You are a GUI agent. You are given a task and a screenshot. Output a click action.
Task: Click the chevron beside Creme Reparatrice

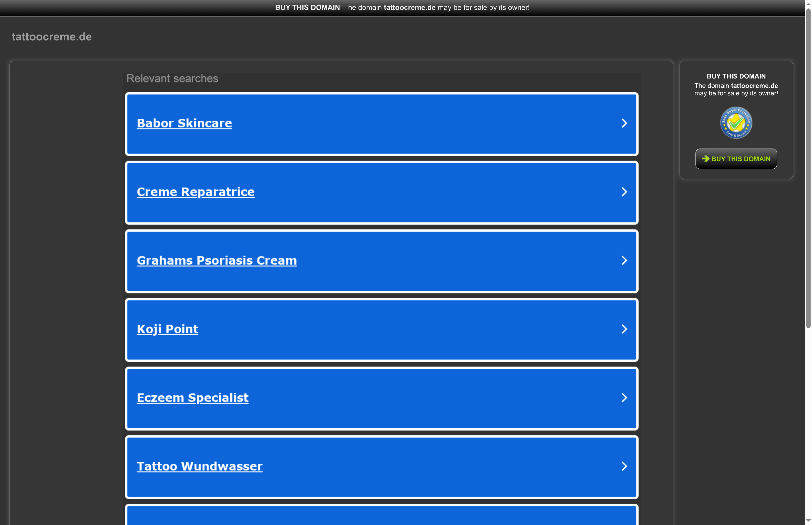[625, 192]
